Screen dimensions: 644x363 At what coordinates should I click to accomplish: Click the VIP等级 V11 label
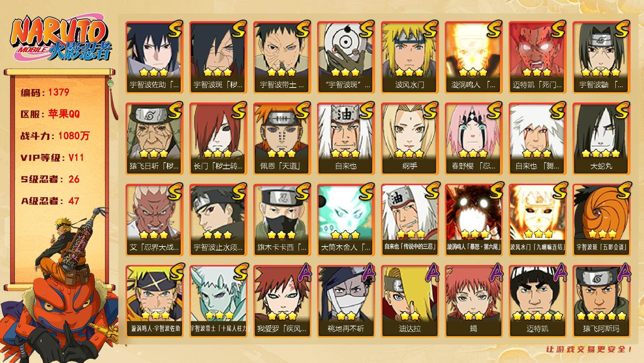click(x=52, y=158)
